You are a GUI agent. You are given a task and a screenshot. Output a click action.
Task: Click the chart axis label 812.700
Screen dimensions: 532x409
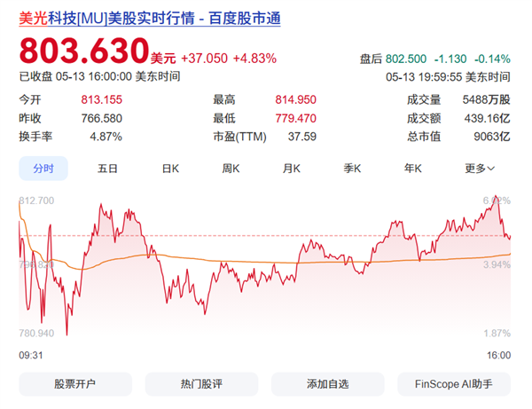pyautogui.click(x=36, y=201)
